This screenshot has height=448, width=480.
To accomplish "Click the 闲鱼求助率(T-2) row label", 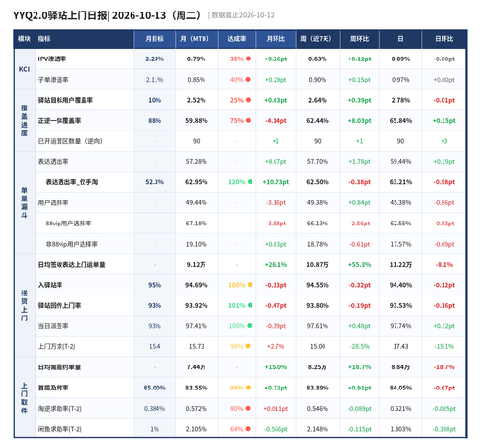I will 60,429.
